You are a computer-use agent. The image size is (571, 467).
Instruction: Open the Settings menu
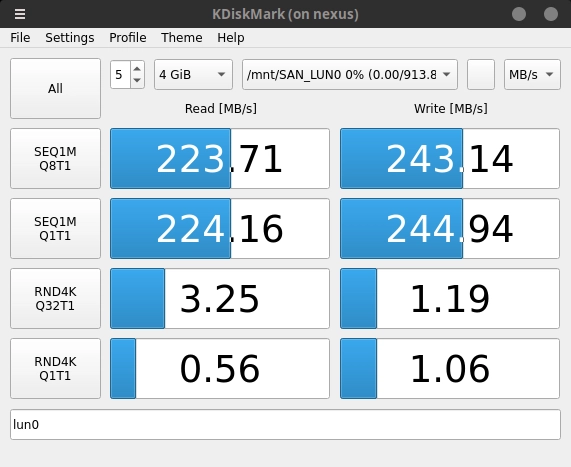coord(70,38)
